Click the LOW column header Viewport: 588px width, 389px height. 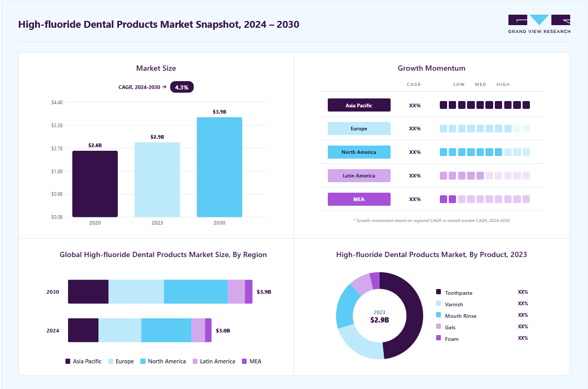(x=459, y=84)
